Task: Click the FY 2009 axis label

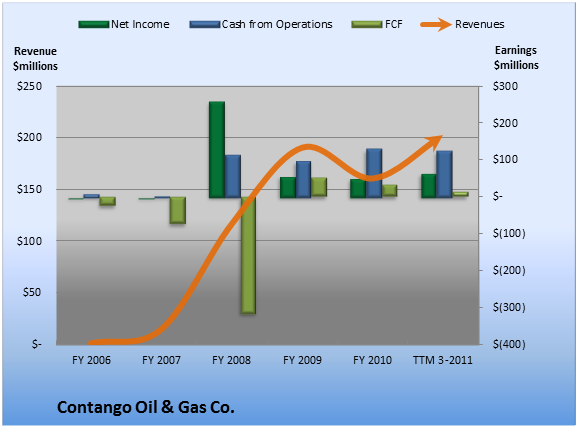Action: tap(302, 360)
